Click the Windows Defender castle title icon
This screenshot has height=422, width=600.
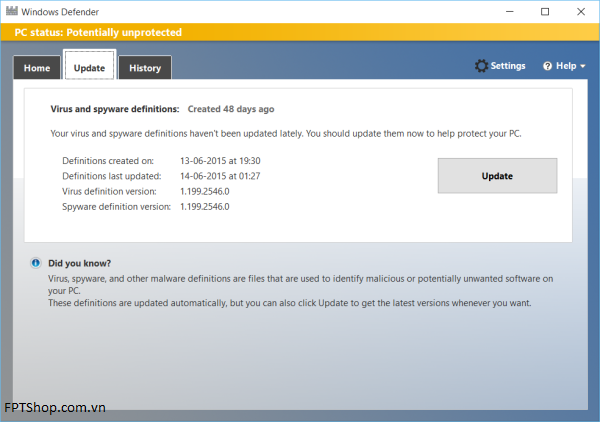point(12,11)
